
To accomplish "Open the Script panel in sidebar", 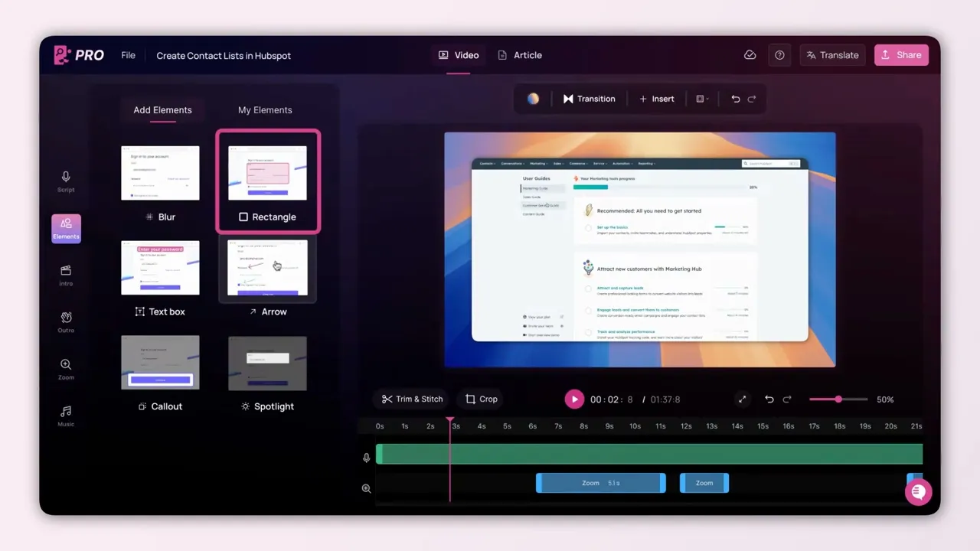I will click(x=66, y=181).
